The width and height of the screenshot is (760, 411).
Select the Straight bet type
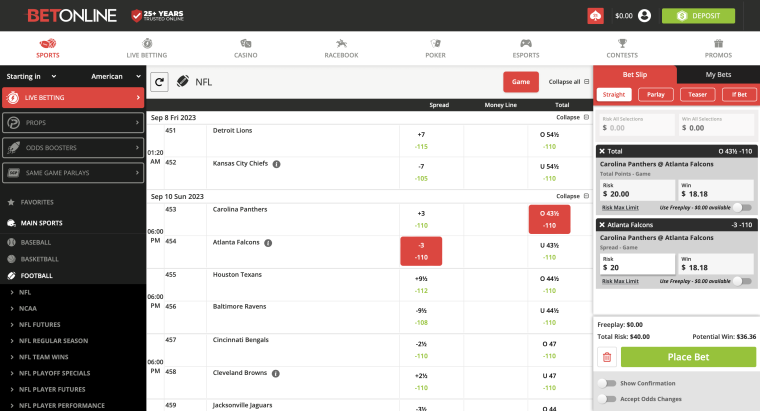coord(614,95)
